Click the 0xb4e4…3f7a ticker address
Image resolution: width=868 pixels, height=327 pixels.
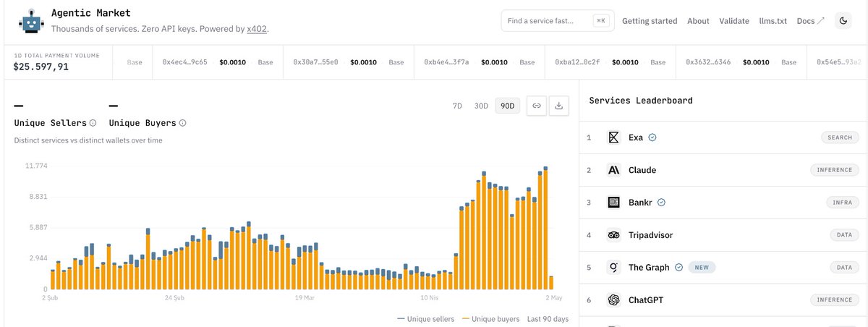tap(446, 62)
